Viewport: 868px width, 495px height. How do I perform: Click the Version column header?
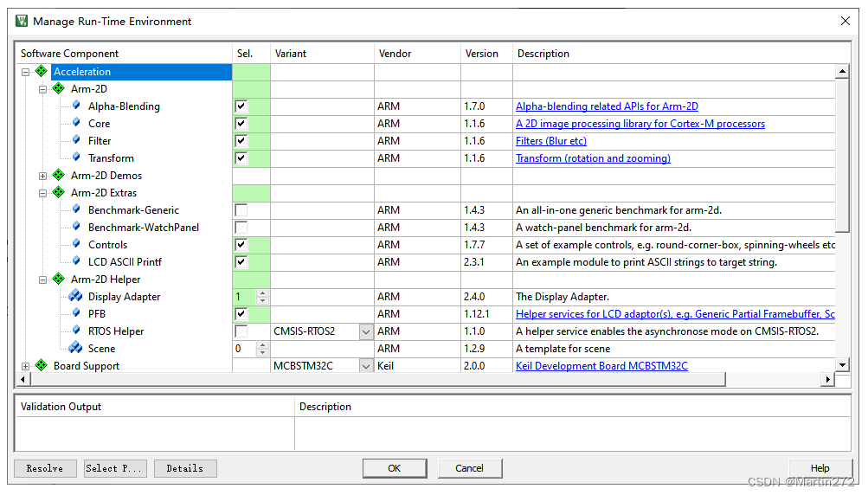pyautogui.click(x=486, y=53)
